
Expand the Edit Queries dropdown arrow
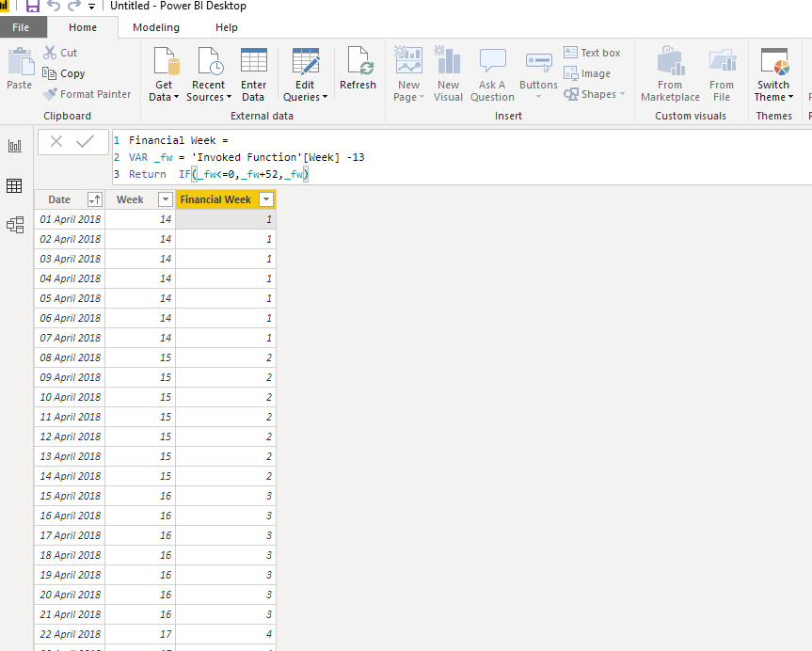click(x=326, y=97)
